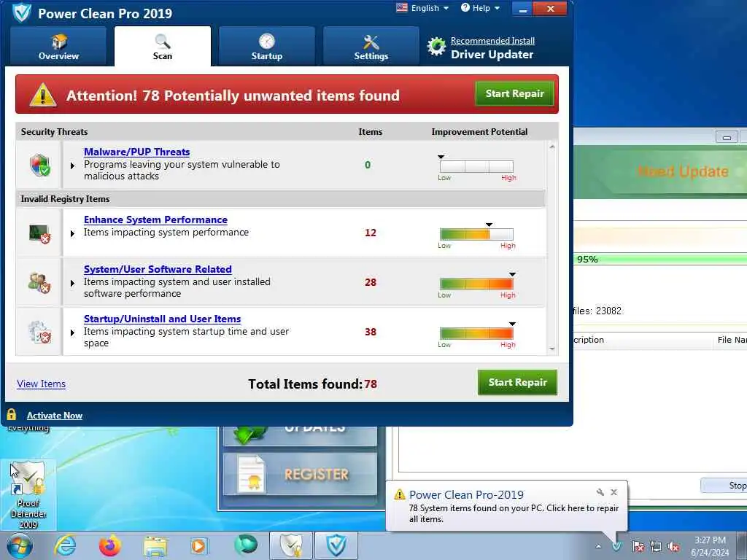This screenshot has height=560, width=747.
Task: Click the Enhance System Performance potential meter
Action: pos(476,234)
